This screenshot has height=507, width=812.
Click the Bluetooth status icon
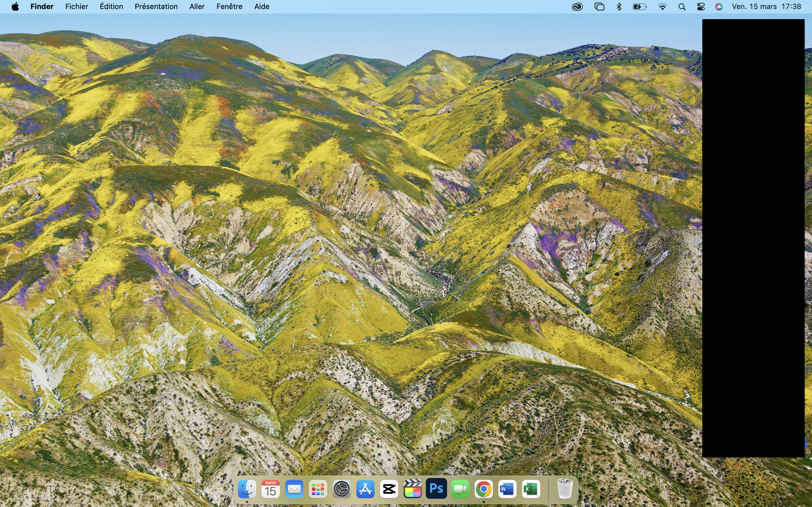click(x=619, y=7)
